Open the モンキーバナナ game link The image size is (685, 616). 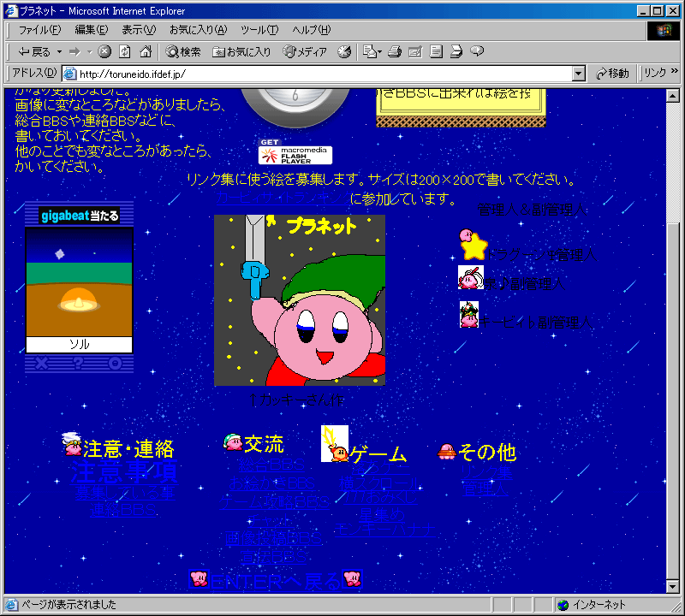(x=385, y=530)
